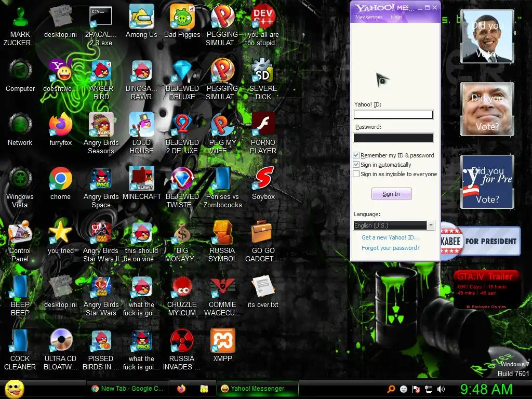Click the Action Center flag tray icon
This screenshot has height=399, width=532.
[416, 389]
